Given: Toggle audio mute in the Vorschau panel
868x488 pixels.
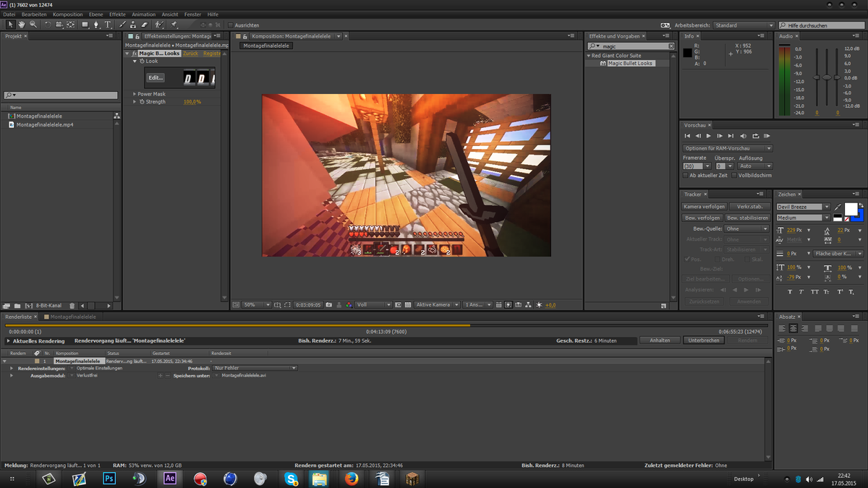Looking at the screenshot, I should (x=743, y=136).
